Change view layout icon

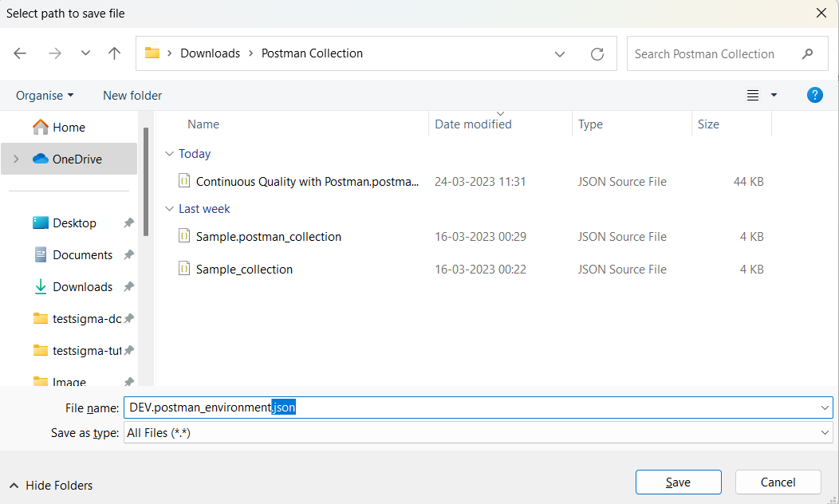click(x=753, y=95)
